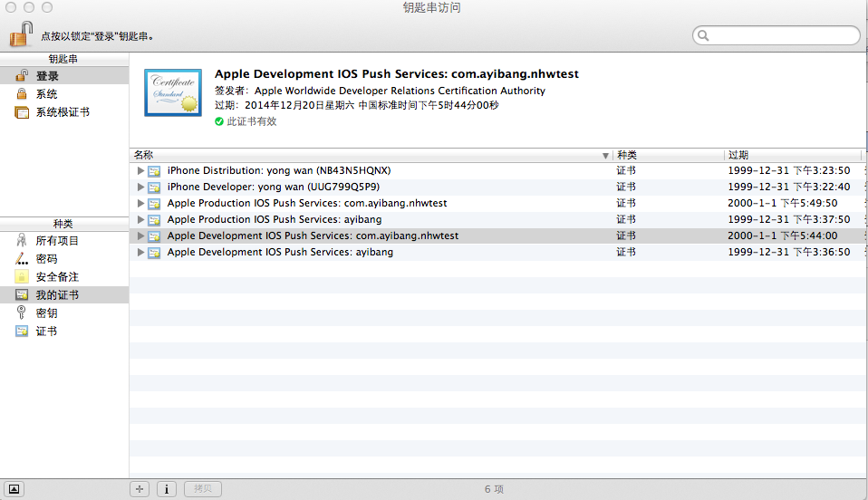Click the plus button to add an item
868x500 pixels.
coord(140,489)
